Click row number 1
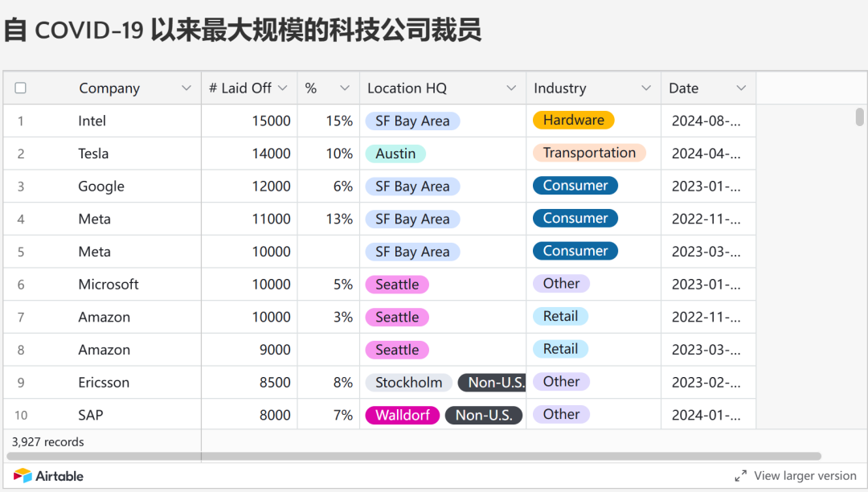The width and height of the screenshot is (868, 492). (20, 121)
